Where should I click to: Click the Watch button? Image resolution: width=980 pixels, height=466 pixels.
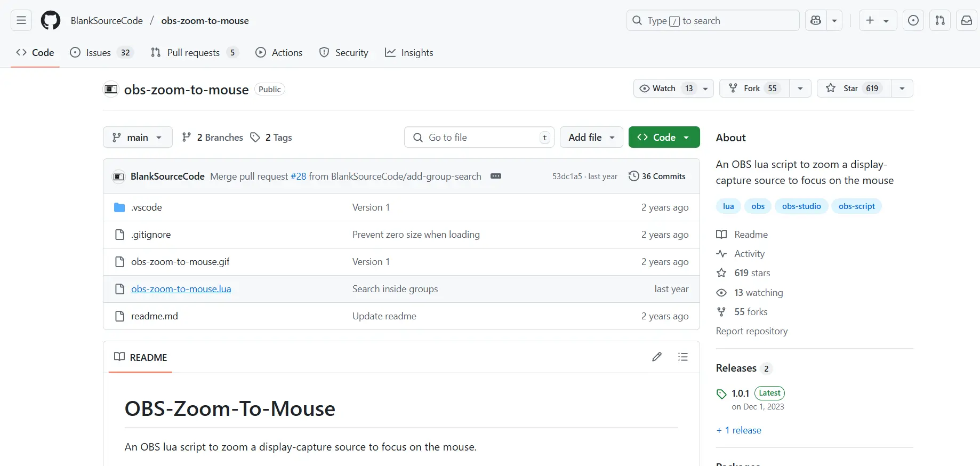pos(665,88)
